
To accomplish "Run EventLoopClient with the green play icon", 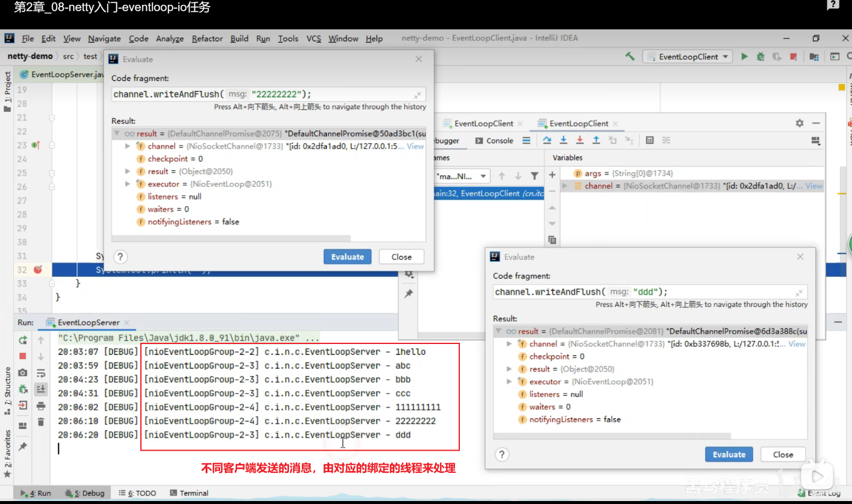I will [x=744, y=56].
